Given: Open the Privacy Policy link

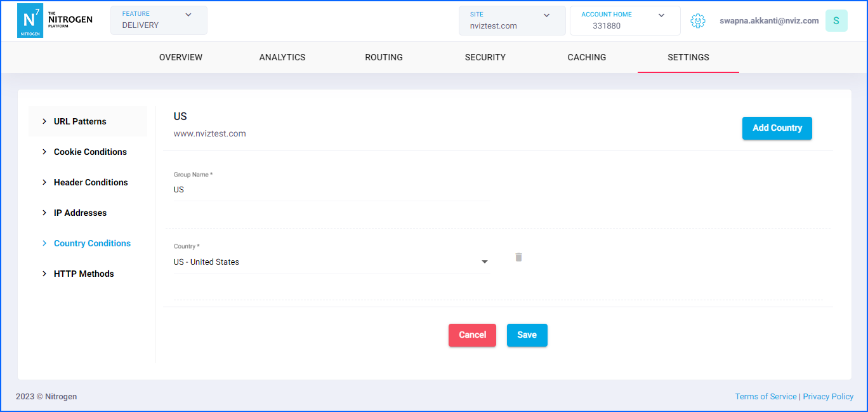Looking at the screenshot, I should pyautogui.click(x=828, y=396).
